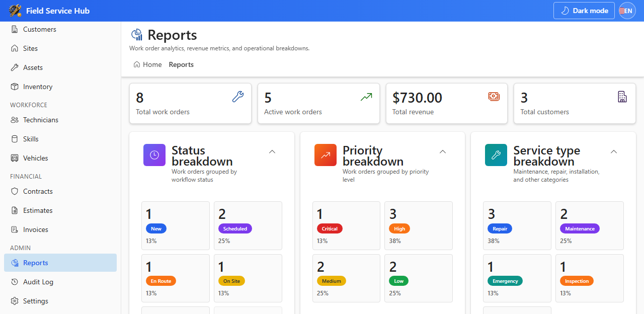
Task: Click the Scheduled status tile
Action: [x=248, y=226]
